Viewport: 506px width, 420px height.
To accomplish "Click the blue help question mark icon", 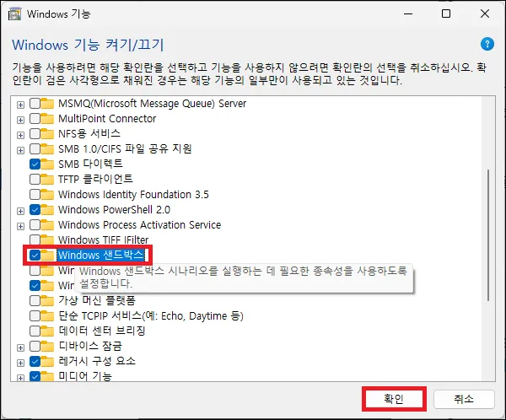I will 487,44.
